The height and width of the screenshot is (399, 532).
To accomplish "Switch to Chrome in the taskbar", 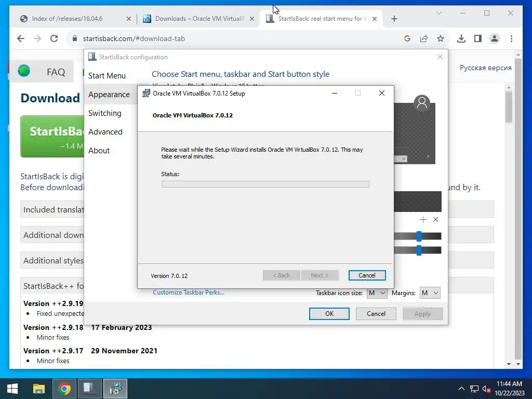I will tap(64, 389).
